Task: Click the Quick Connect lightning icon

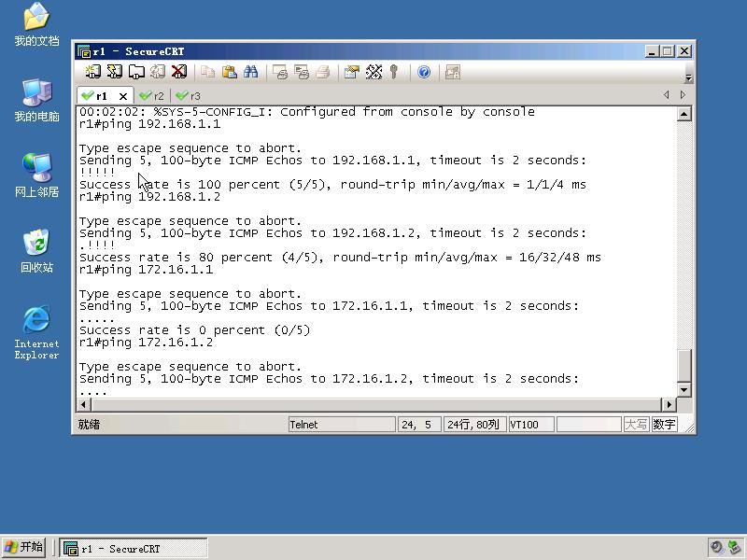Action: (x=114, y=72)
